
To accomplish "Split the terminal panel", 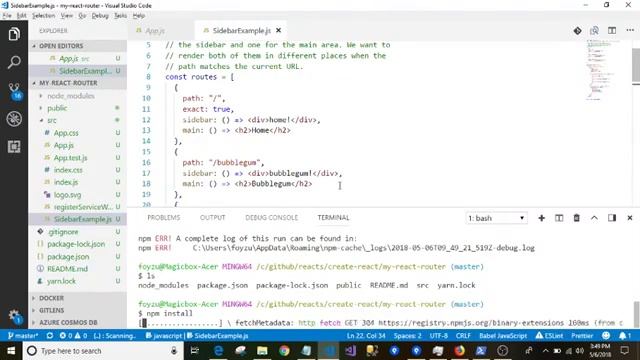I will [559, 218].
